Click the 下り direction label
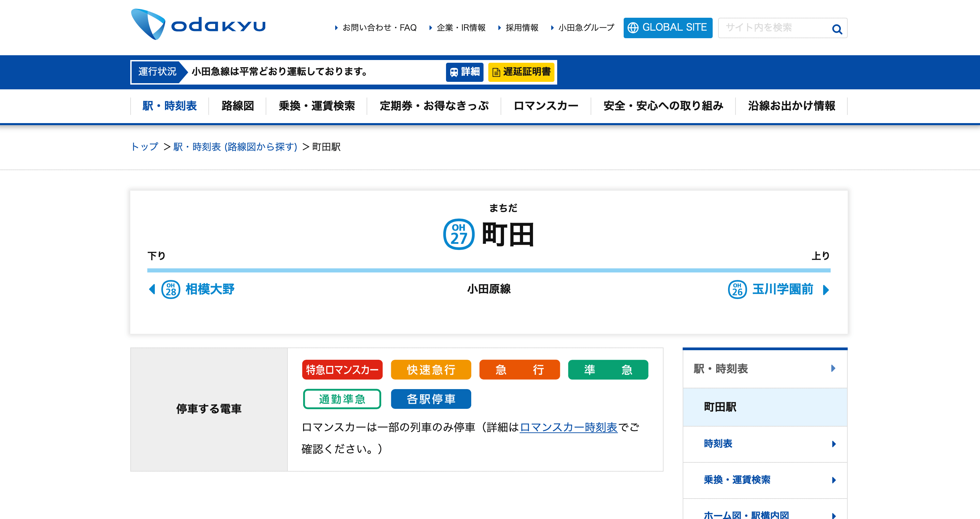 click(x=157, y=255)
